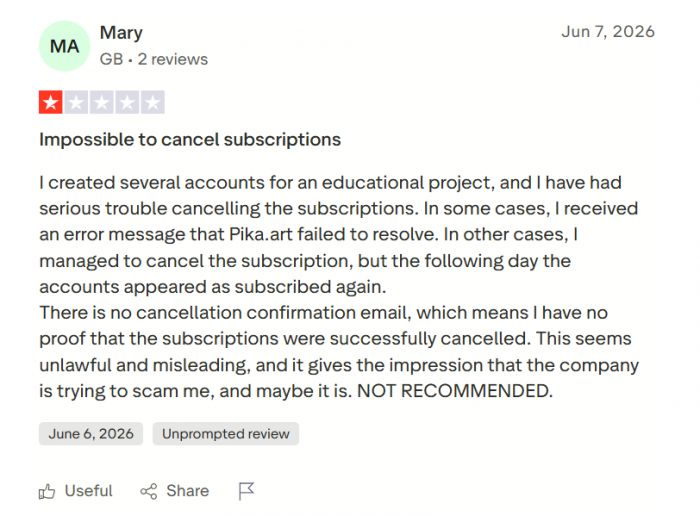Click the review body paragraph text
This screenshot has height=516, width=700.
click(339, 287)
